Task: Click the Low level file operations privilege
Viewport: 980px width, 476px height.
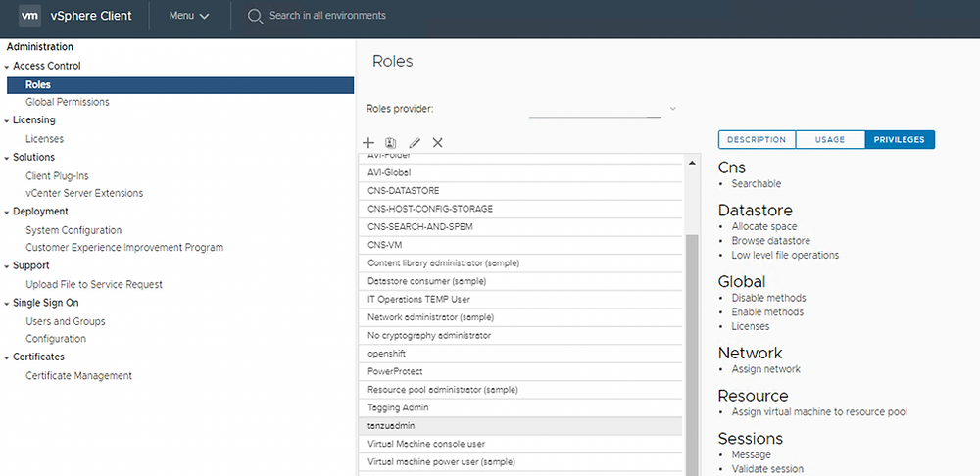Action: tap(785, 256)
